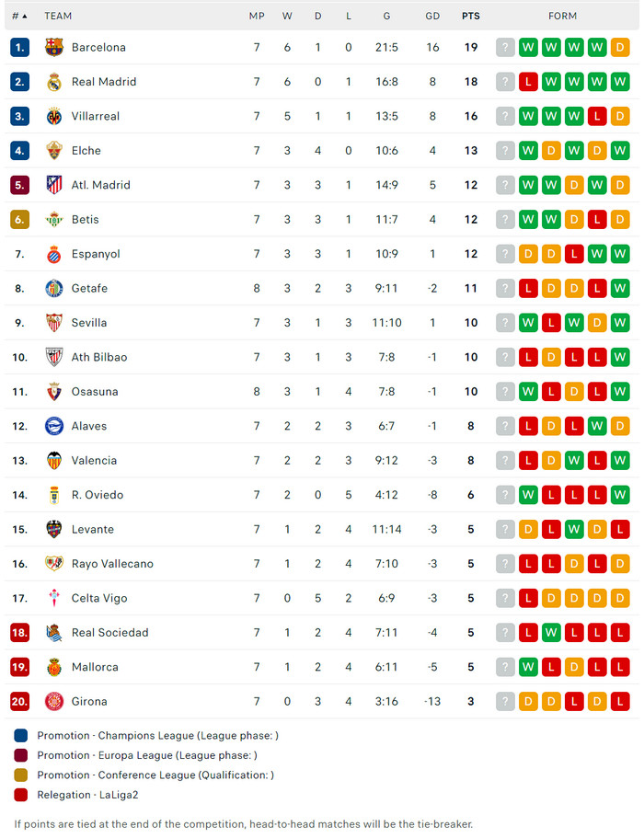The image size is (644, 838).
Task: Click Real Sociedad's rank 18 red badge
Action: pyautogui.click(x=20, y=633)
